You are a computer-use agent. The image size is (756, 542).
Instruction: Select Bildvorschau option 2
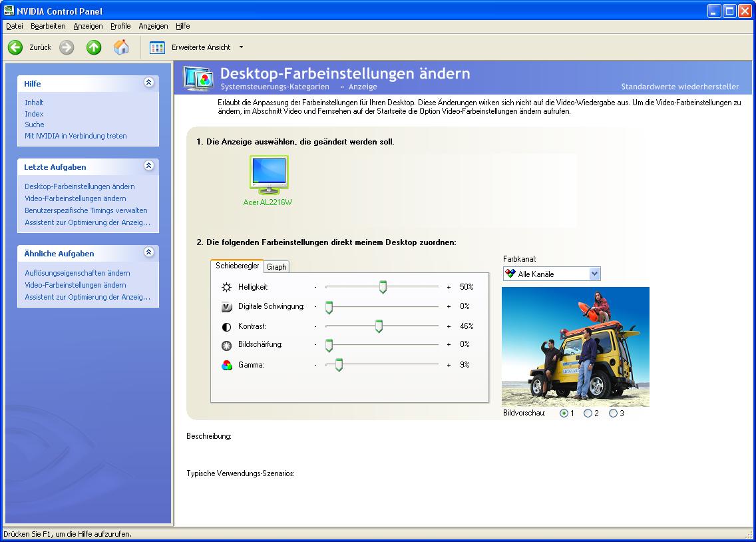tap(588, 413)
